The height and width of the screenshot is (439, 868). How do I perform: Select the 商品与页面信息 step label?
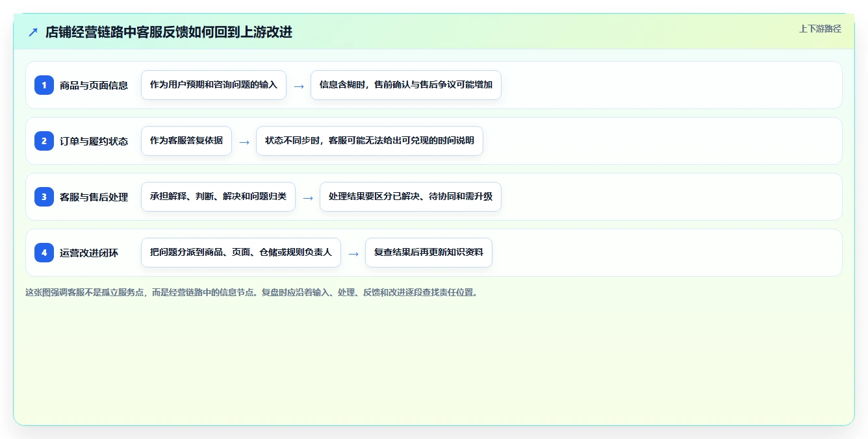click(x=94, y=85)
